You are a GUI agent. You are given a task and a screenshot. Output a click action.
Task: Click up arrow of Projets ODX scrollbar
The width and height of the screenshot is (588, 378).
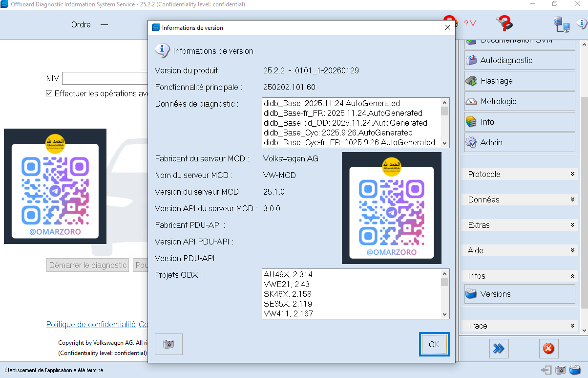(444, 274)
